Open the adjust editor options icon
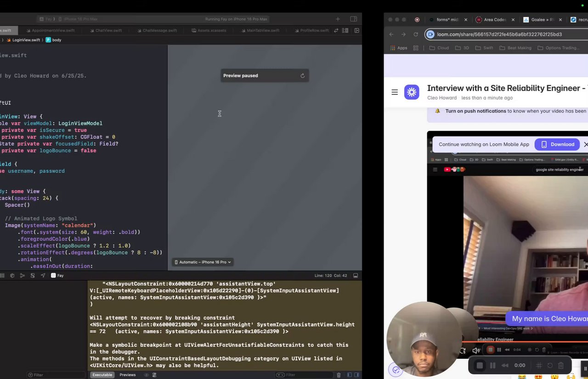Image resolution: width=588 pixels, height=379 pixels. pyautogui.click(x=346, y=30)
